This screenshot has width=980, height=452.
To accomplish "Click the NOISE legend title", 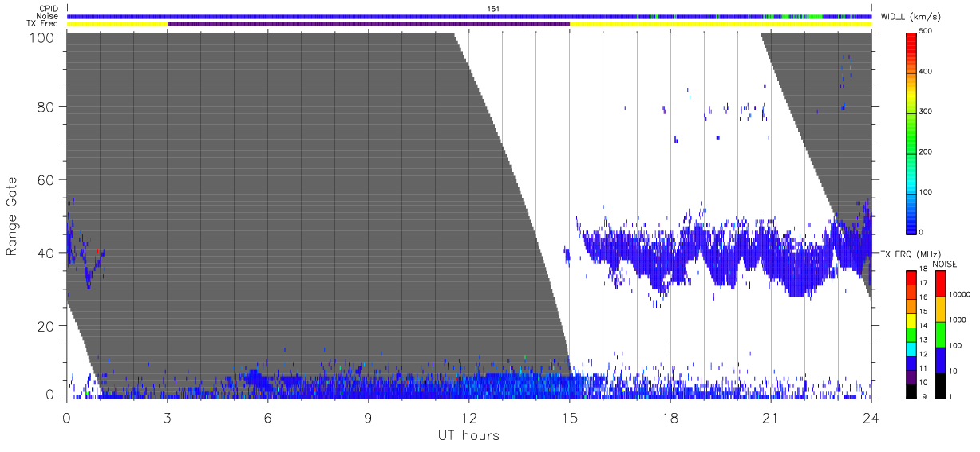I will click(x=944, y=264).
